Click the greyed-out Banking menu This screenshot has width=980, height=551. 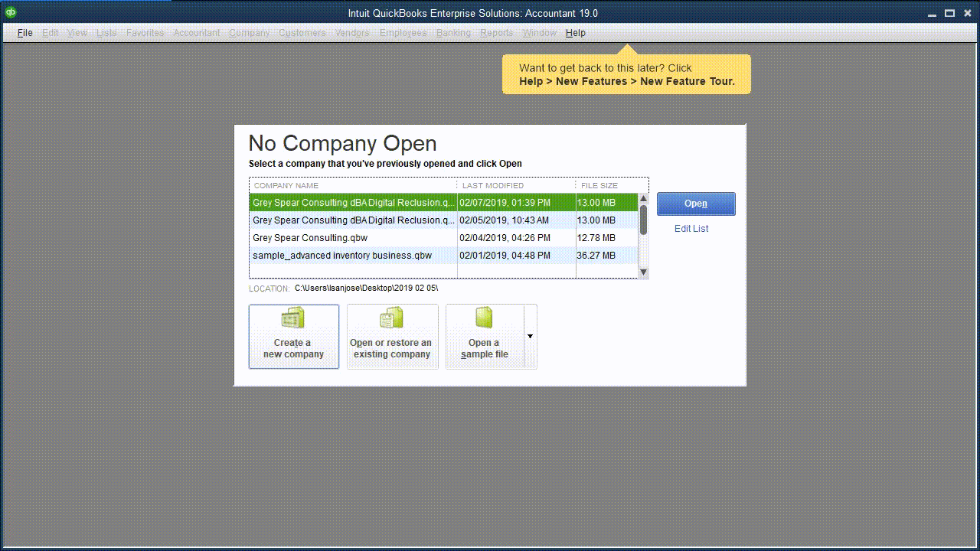453,33
